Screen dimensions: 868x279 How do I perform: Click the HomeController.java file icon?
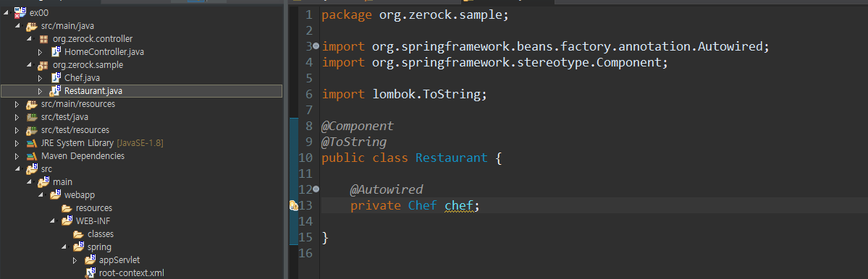pyautogui.click(x=55, y=52)
